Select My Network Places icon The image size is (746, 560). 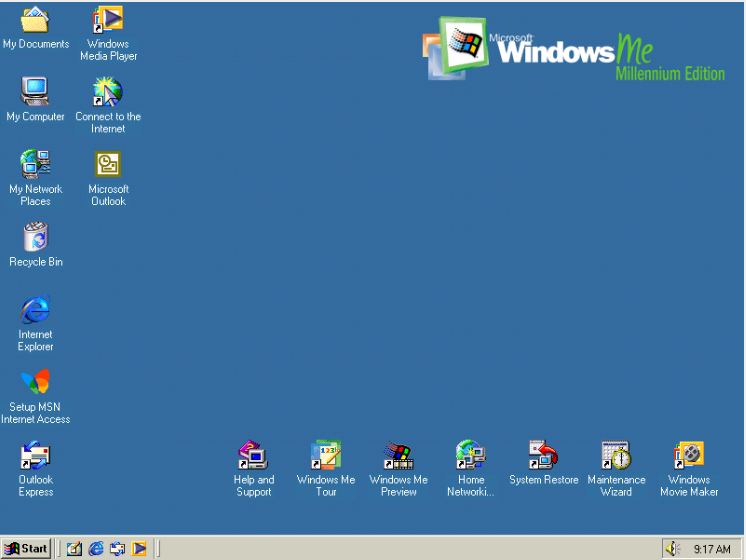pyautogui.click(x=35, y=164)
